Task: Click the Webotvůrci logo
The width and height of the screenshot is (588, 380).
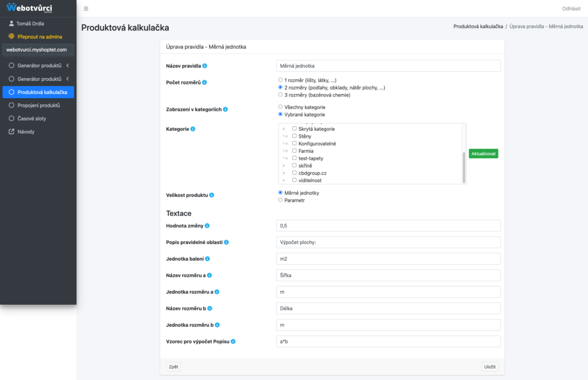Action: pyautogui.click(x=29, y=8)
